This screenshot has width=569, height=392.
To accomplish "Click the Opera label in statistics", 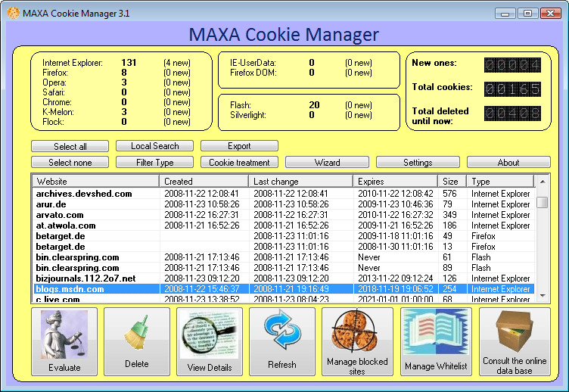I will [x=54, y=82].
